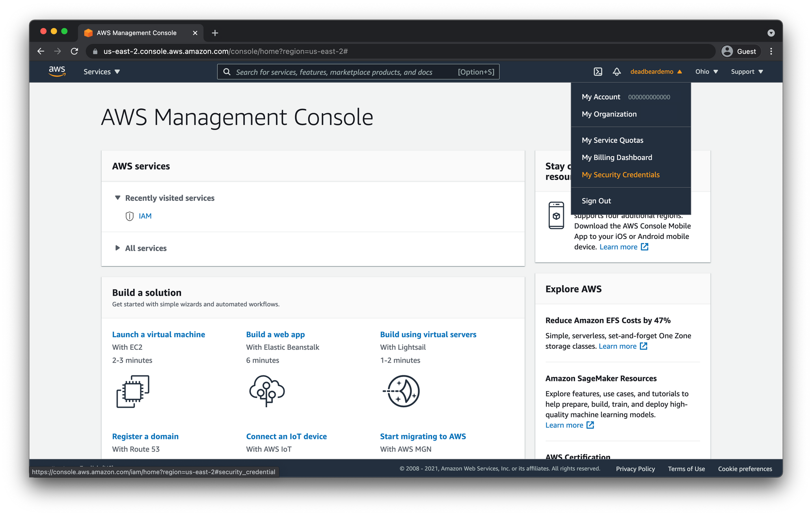Click My Organization account menu item
This screenshot has height=516, width=812.
(609, 114)
